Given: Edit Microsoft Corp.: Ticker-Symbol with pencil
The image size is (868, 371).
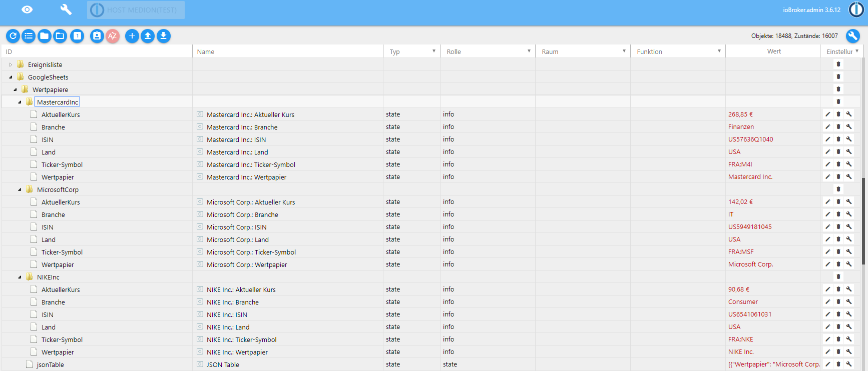Looking at the screenshot, I should tap(828, 251).
